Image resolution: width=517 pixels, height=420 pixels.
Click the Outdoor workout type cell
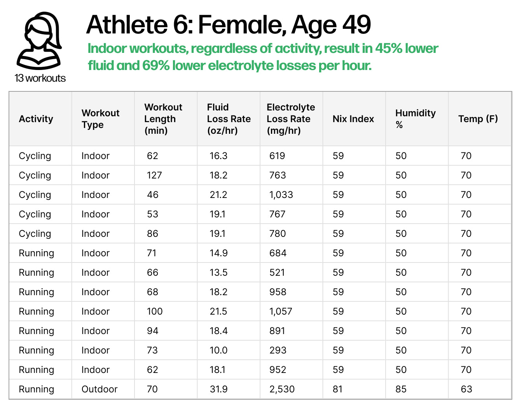[x=100, y=389]
